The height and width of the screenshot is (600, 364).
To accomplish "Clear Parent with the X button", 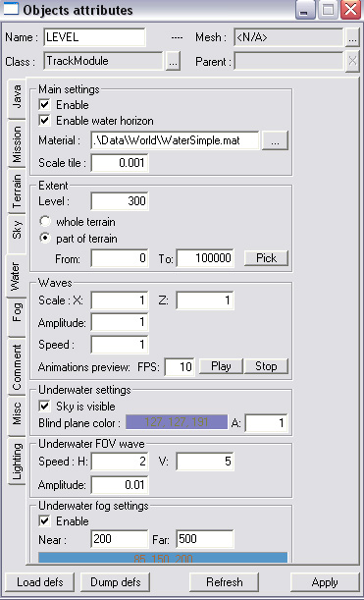I will point(352,62).
